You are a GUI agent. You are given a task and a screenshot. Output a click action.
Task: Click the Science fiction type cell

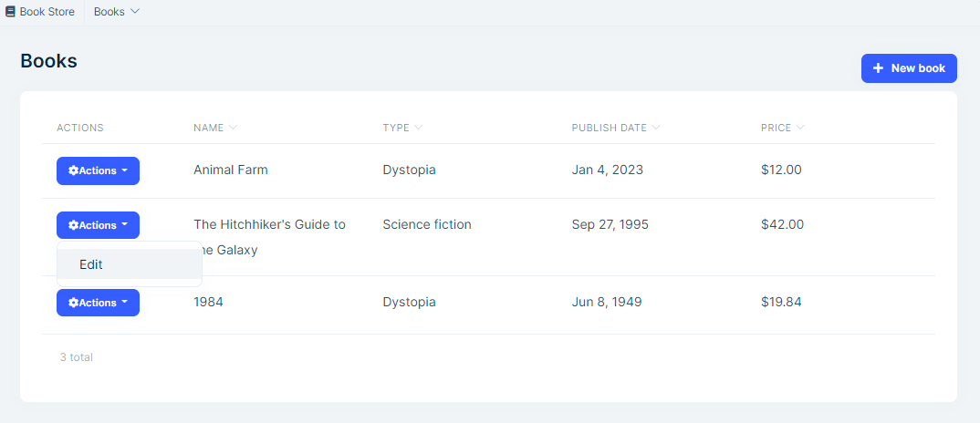pyautogui.click(x=427, y=224)
